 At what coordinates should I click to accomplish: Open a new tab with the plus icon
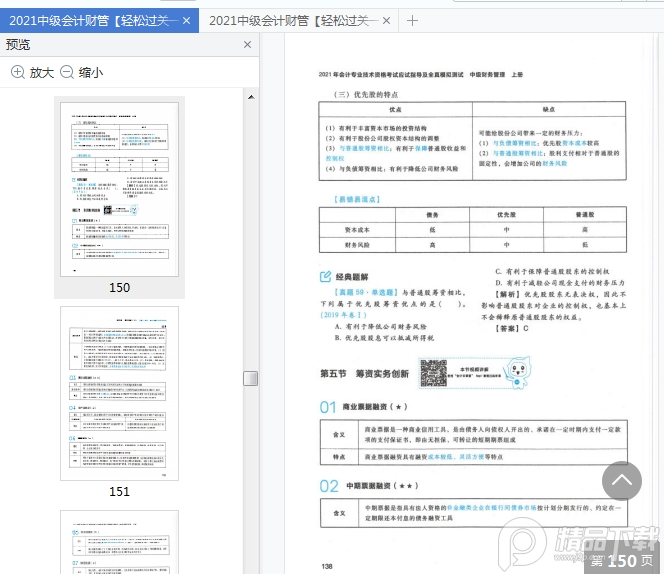(412, 20)
